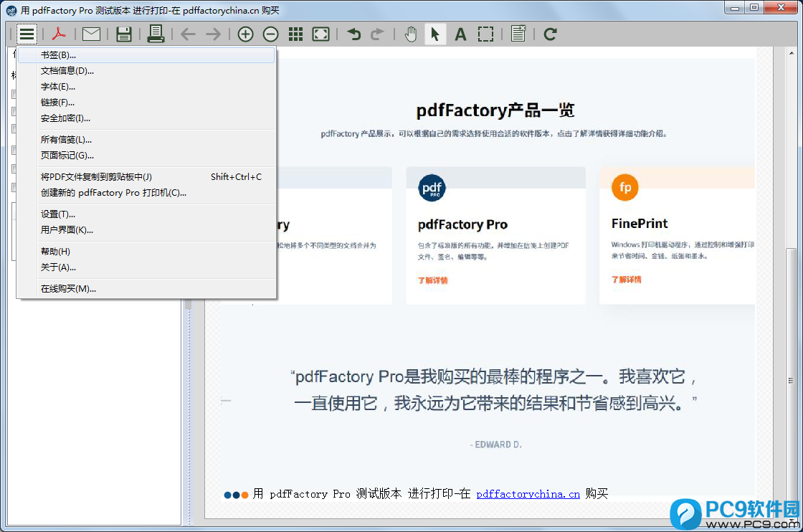Viewport: 803px width, 532px height.
Task: Open 文档信息(D)... menu entry
Action: tap(146, 71)
